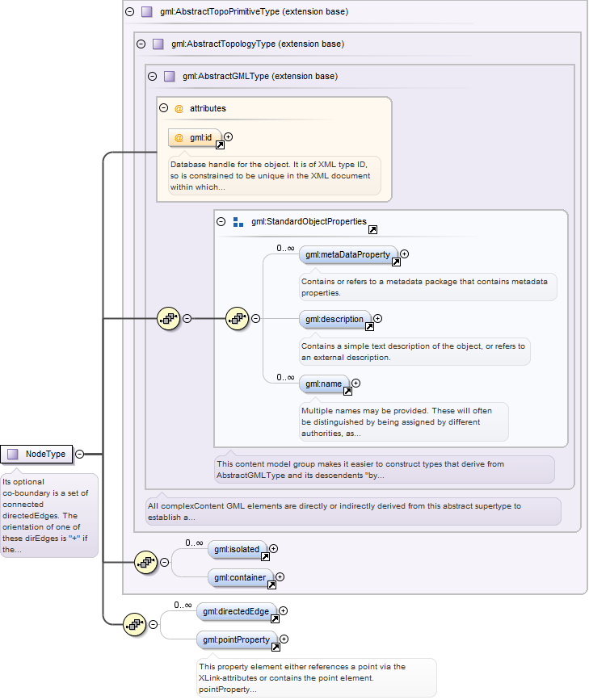Click the gml:AbstractTopologyType (extension base) label
This screenshot has width=589, height=700.
258,44
